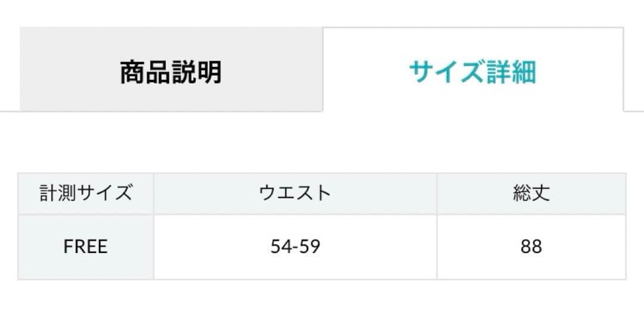Select the 総丈 column header
644x321 pixels.
click(x=531, y=194)
